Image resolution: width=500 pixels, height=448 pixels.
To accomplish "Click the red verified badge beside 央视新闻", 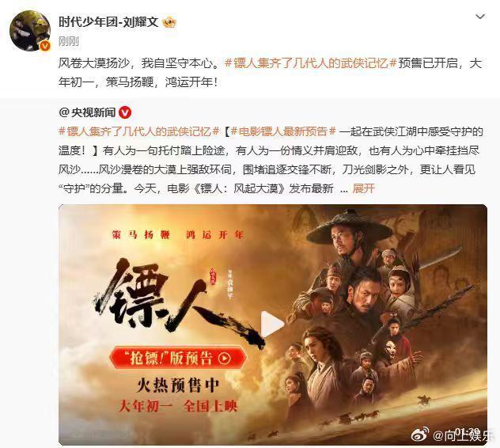I will 125,112.
